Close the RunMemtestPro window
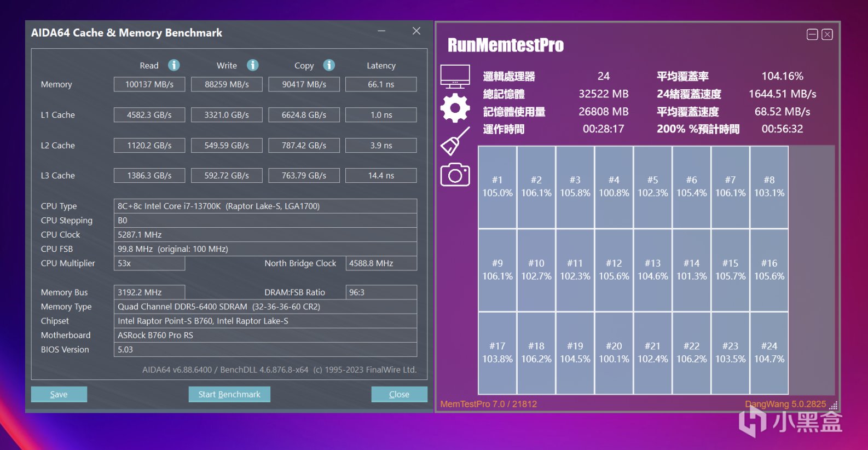The width and height of the screenshot is (868, 450). coord(828,34)
